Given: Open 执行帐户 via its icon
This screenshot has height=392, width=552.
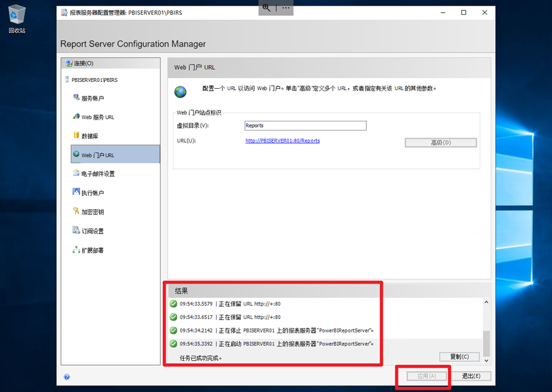Looking at the screenshot, I should 76,192.
